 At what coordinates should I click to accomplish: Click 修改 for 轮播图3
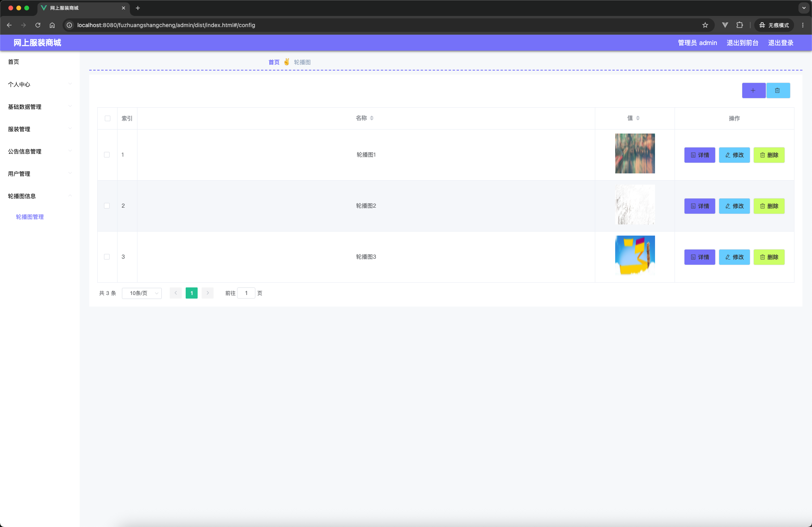[x=734, y=257]
